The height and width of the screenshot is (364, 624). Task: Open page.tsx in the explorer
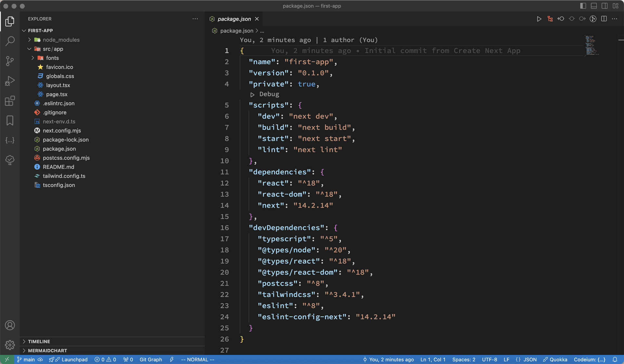112,94
